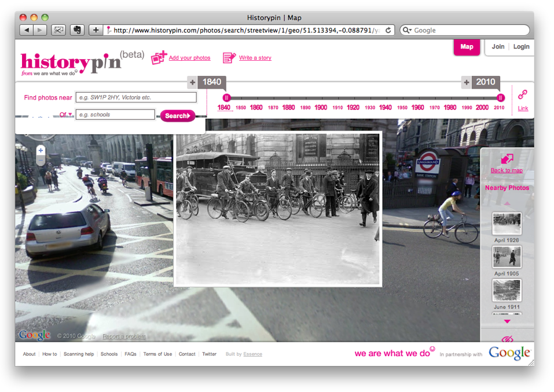Click the Write a story pencil icon

pos(229,58)
